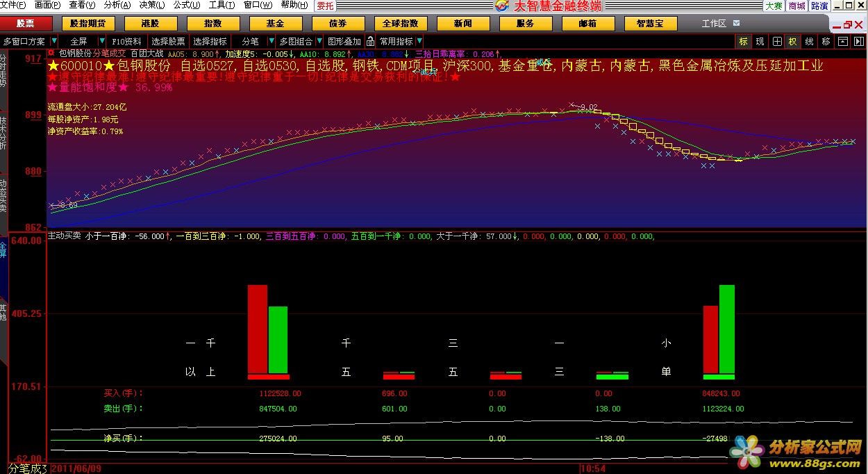Open the 工具(T) menu

click(x=222, y=6)
